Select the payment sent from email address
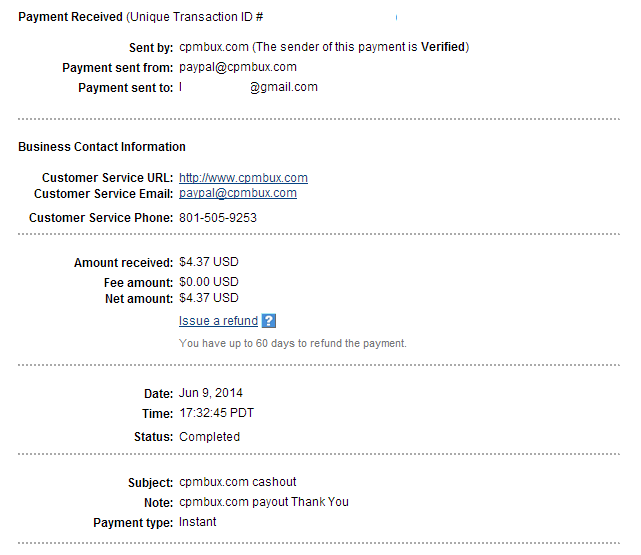 [x=238, y=67]
